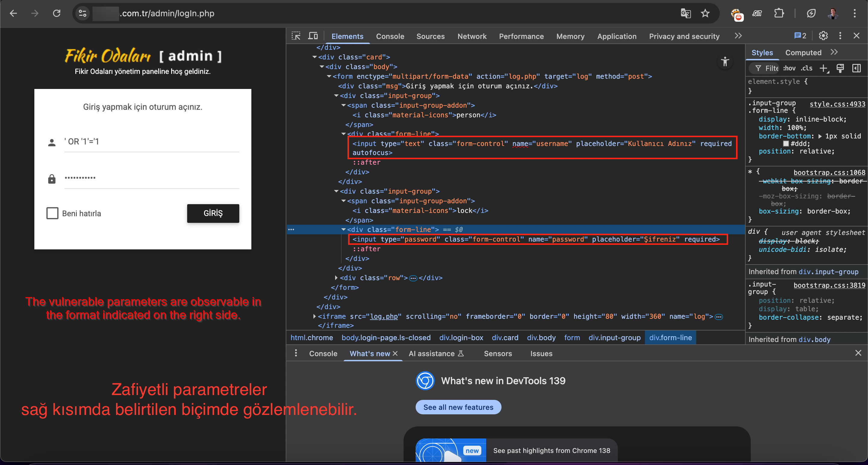Select the inspect element cursor icon
868x465 pixels.
click(x=296, y=36)
